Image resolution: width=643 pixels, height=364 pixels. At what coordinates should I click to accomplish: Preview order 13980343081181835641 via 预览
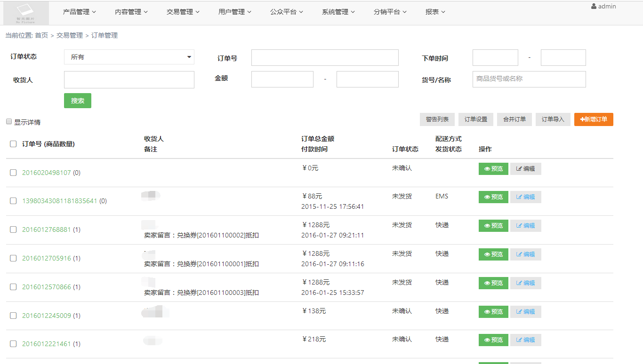[493, 197]
